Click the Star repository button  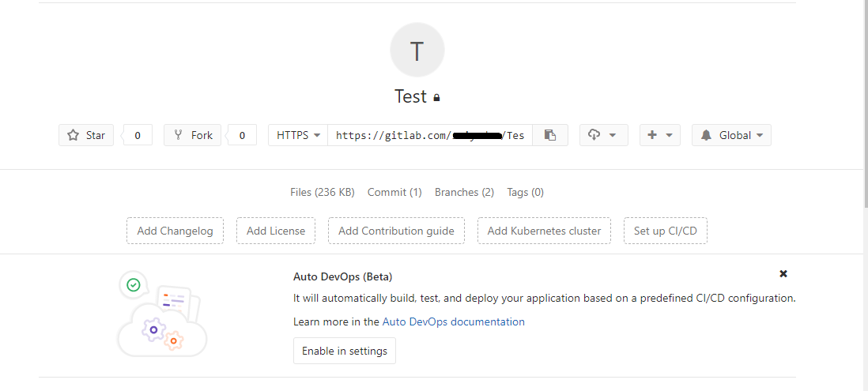pos(86,135)
